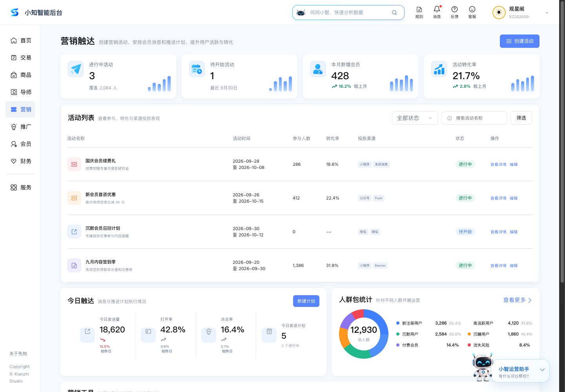This screenshot has height=392, width=565.
Task: Focus the 问问小智 search box
Action: 348,13
